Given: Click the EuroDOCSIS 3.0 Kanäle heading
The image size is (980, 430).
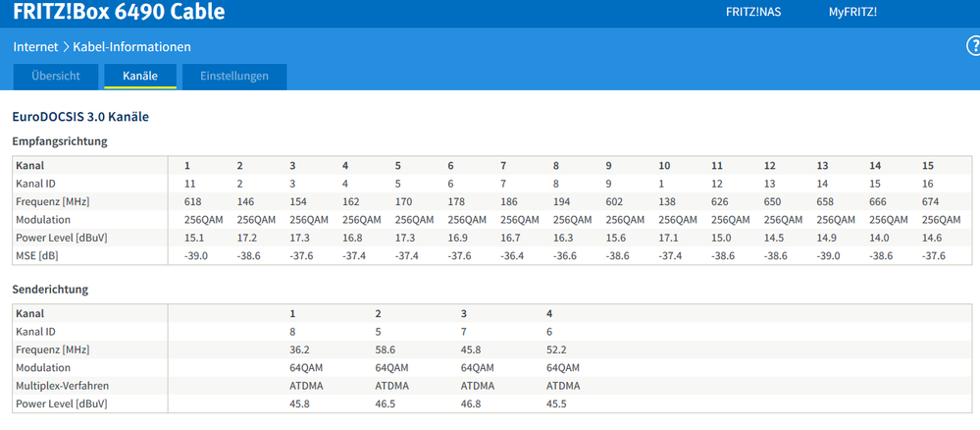Looking at the screenshot, I should tap(80, 117).
